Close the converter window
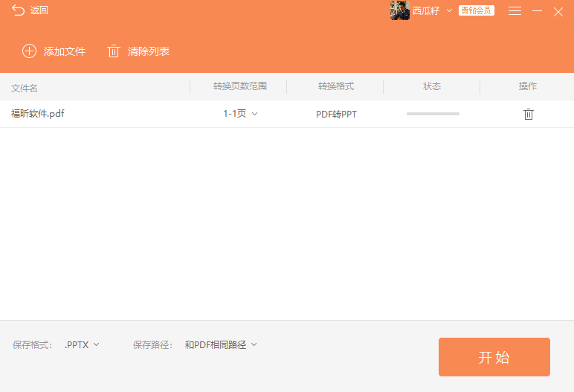Image resolution: width=574 pixels, height=392 pixels. (x=558, y=12)
